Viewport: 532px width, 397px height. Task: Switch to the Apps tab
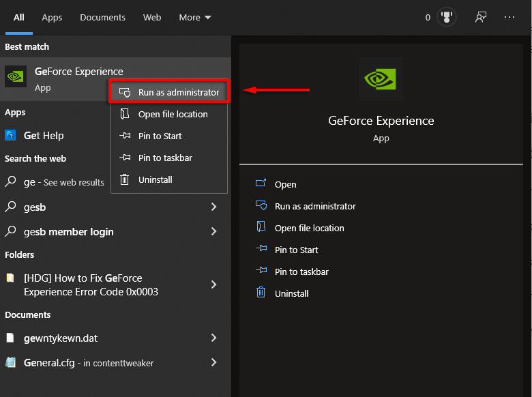coord(52,18)
